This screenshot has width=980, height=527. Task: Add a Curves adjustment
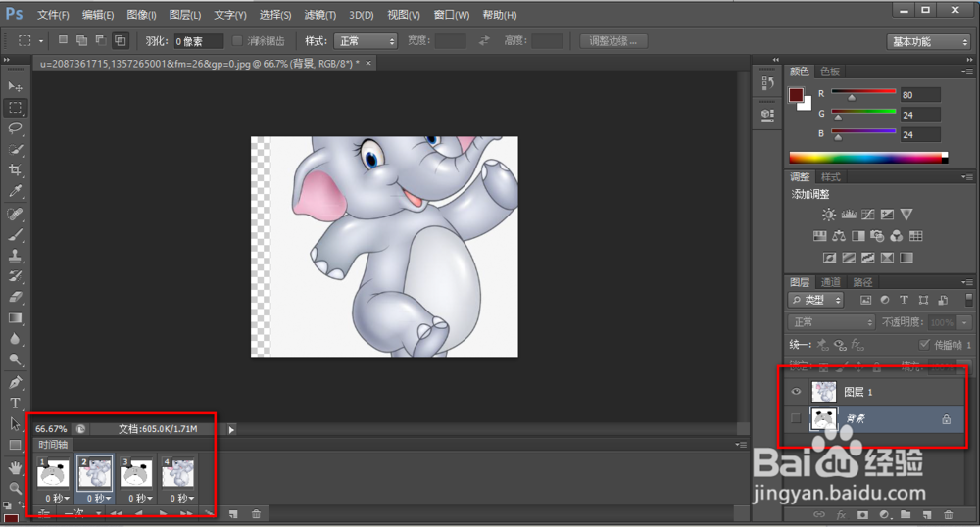click(x=868, y=215)
